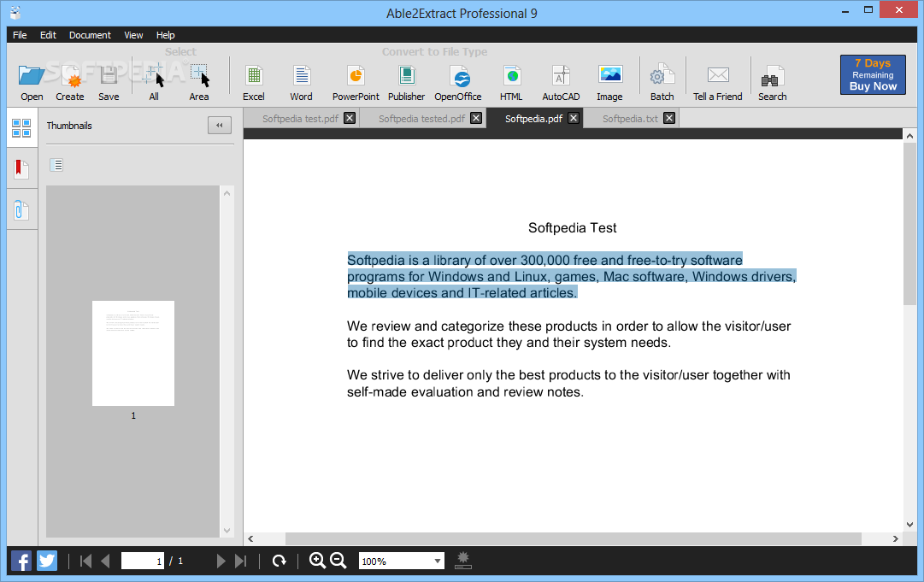924x582 pixels.
Task: Share on Facebook
Action: click(21, 560)
